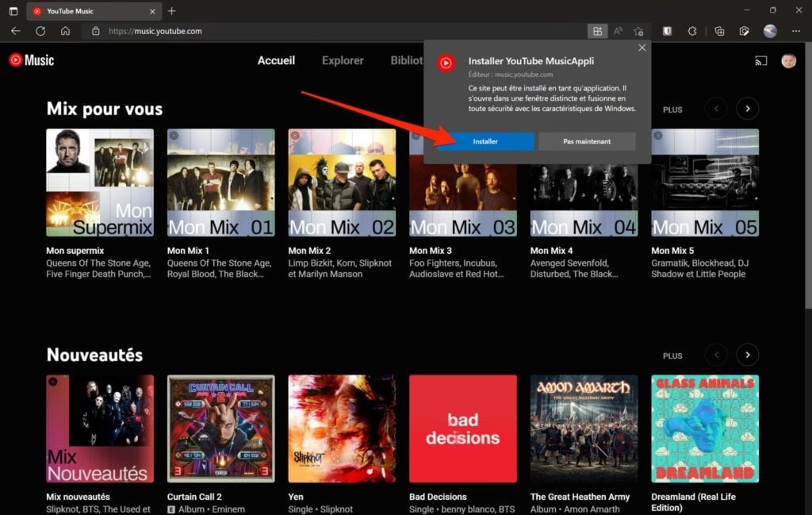Image resolution: width=812 pixels, height=515 pixels.
Task: Cast to a device icon
Action: pyautogui.click(x=760, y=61)
